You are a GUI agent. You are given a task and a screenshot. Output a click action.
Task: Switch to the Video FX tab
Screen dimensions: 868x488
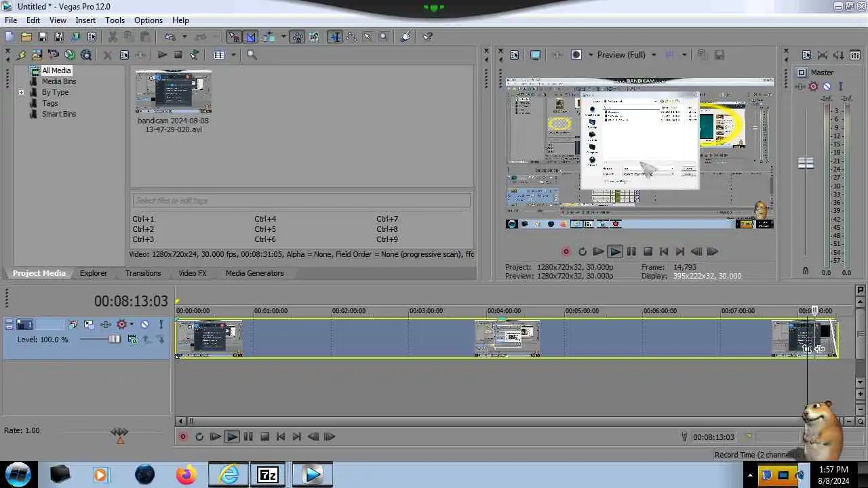tap(193, 273)
